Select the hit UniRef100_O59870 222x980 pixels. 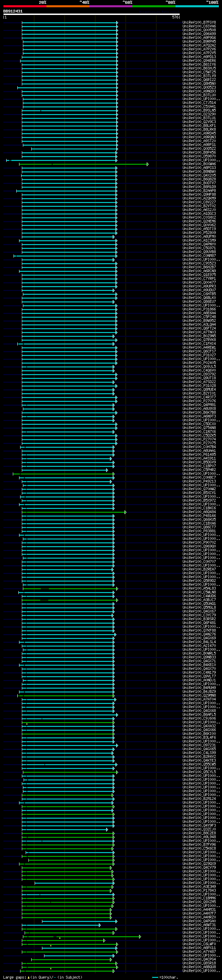pos(199,156)
